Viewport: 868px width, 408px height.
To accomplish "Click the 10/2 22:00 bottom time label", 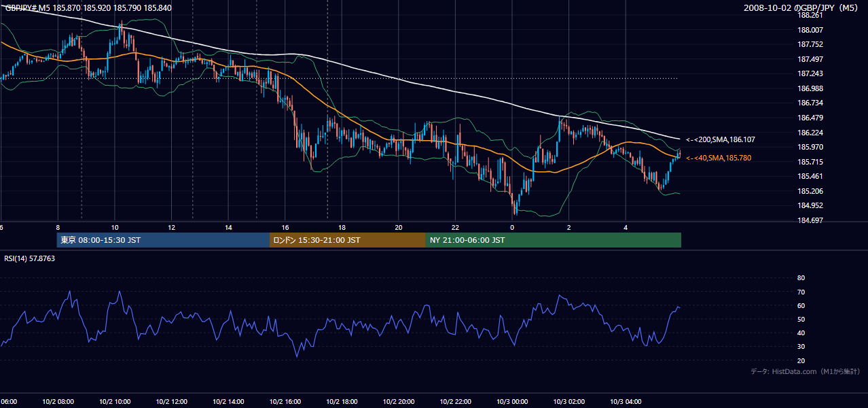I will 455,401.
